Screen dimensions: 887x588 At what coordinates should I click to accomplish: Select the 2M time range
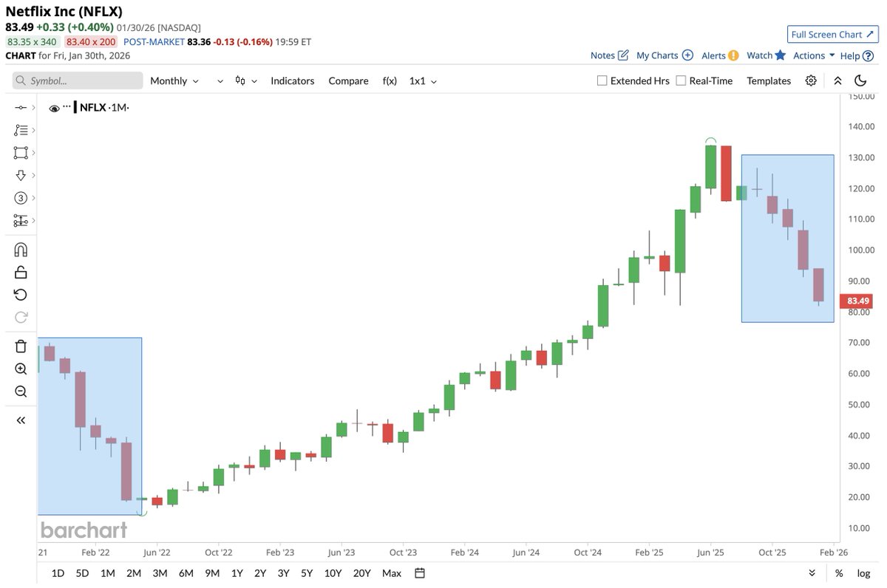(134, 572)
